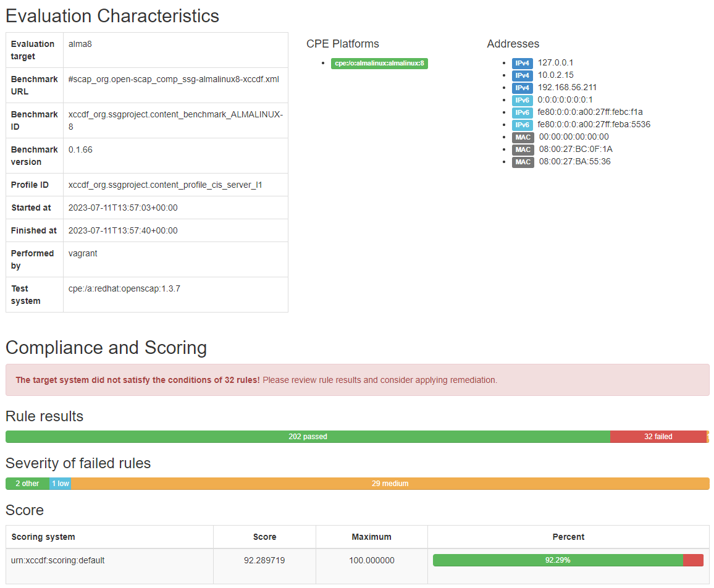Click the 29 medium severity segment
Viewport: 714px width, 588px height.
[x=390, y=483]
